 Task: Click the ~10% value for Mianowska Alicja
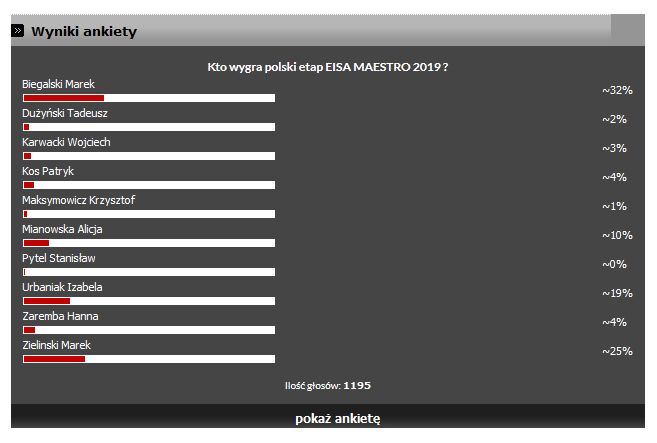pyautogui.click(x=617, y=235)
